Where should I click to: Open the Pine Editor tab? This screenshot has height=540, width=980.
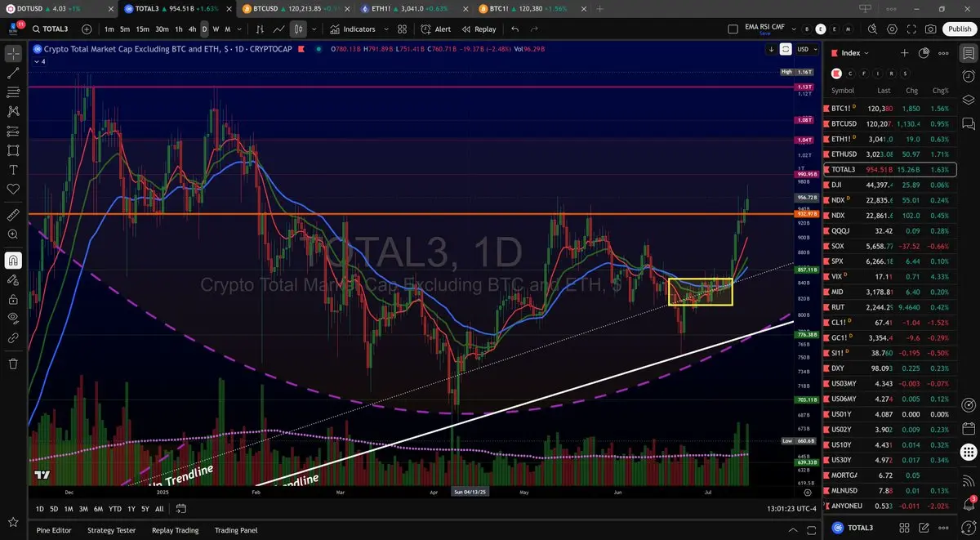54,530
